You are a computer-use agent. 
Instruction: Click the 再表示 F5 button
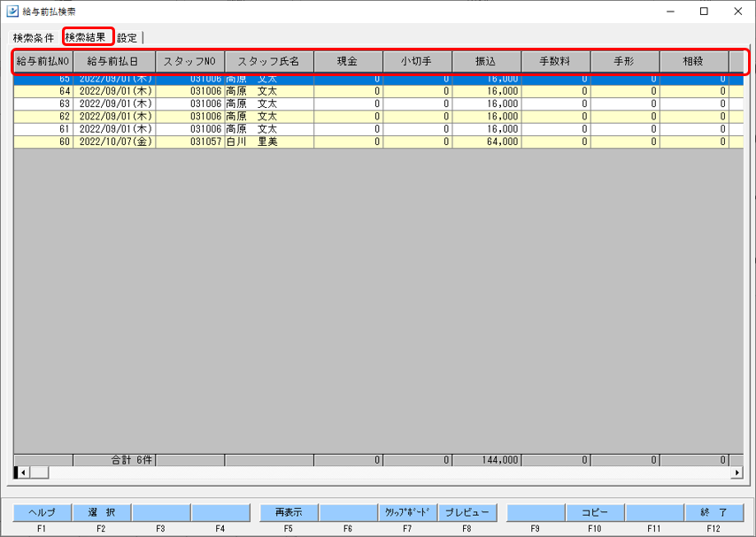[x=289, y=512]
